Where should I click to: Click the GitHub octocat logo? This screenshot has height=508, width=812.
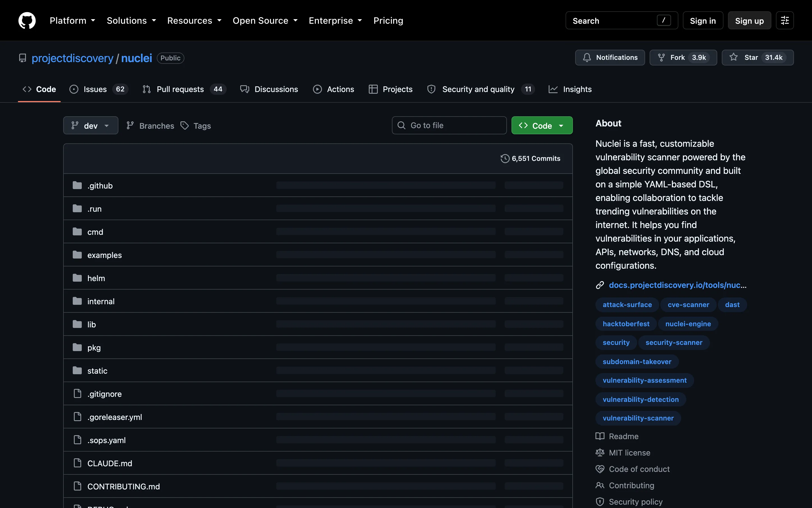tap(27, 21)
